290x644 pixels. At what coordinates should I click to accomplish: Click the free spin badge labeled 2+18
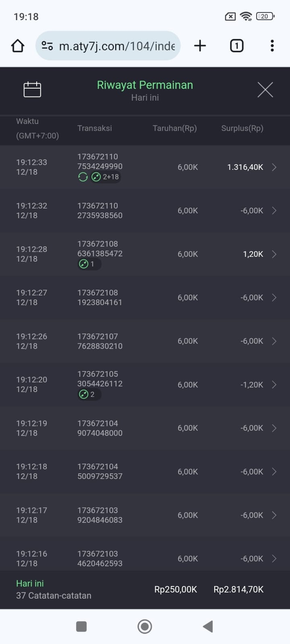click(106, 177)
